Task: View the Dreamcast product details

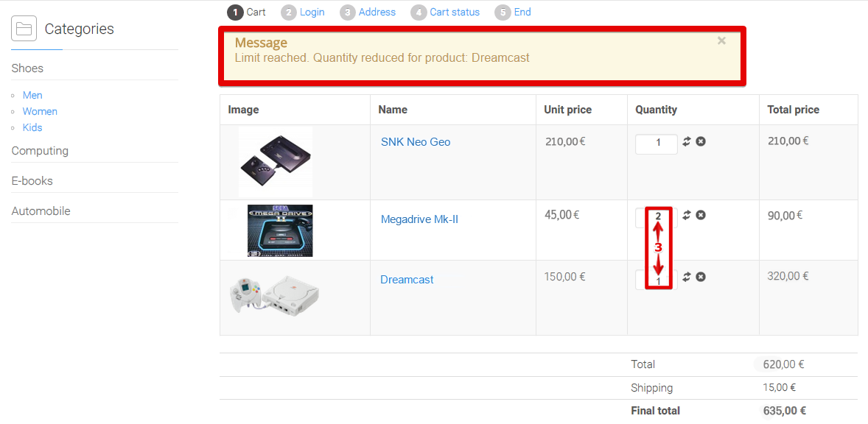Action: tap(407, 280)
